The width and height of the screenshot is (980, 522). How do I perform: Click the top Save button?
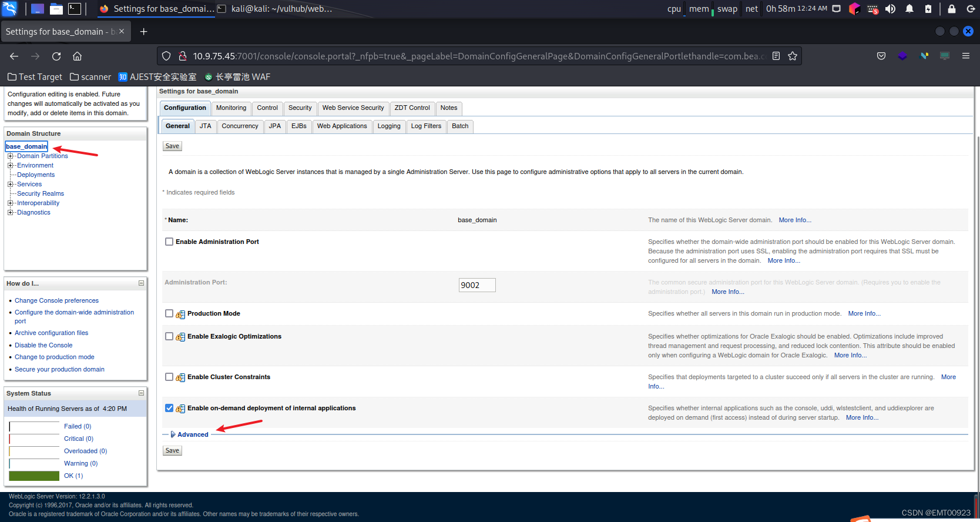172,146
